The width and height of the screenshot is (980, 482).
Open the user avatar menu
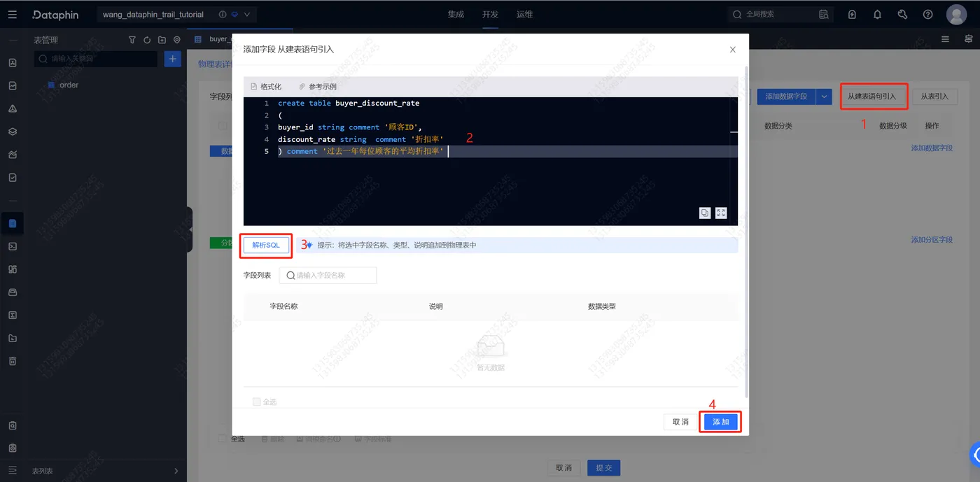(956, 14)
